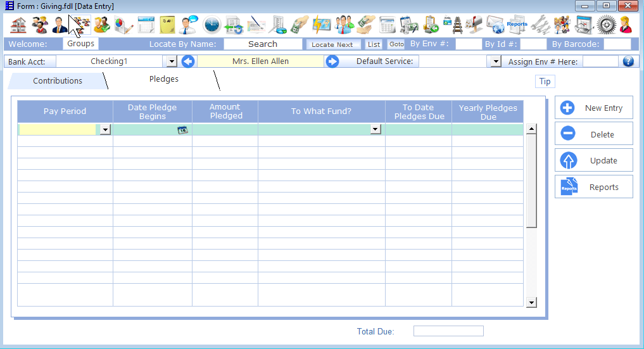Viewport: 644px width, 349px height.
Task: Click the hands exchanging money icon
Action: tap(366, 25)
